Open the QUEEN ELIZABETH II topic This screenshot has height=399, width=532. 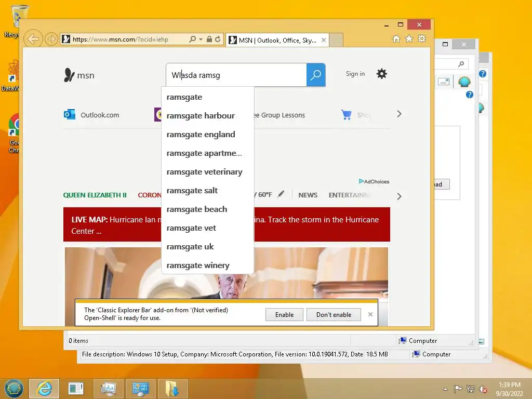(95, 195)
